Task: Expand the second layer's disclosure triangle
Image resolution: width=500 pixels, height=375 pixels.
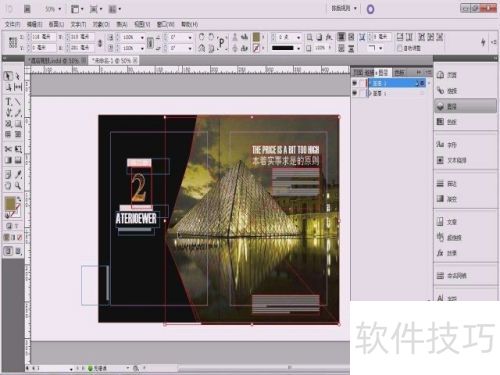Action: coord(369,93)
